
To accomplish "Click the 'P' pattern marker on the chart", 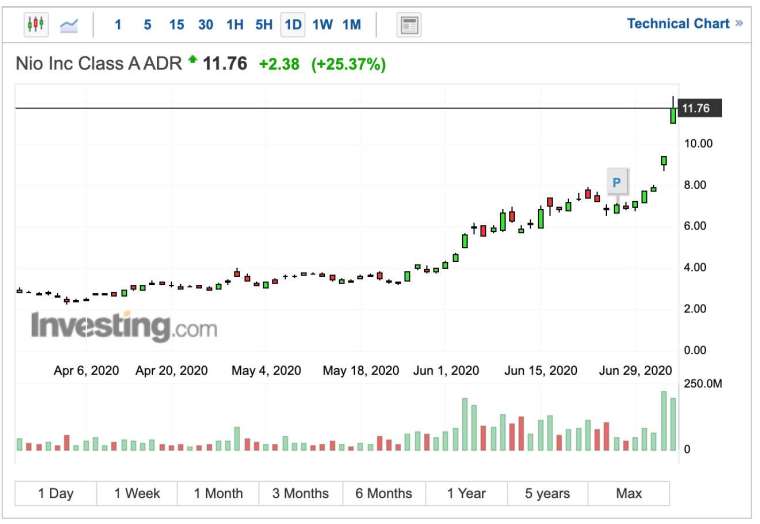I will point(617,183).
